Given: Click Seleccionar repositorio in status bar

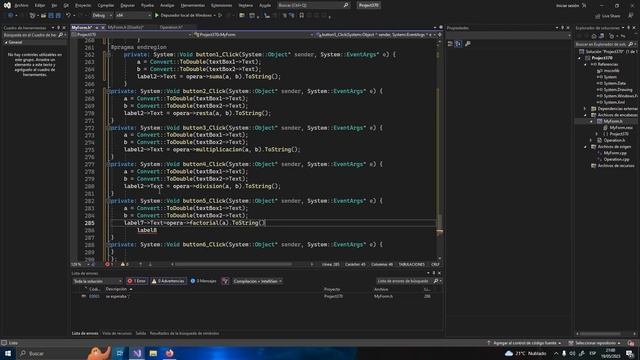Looking at the screenshot, I should tap(595, 343).
